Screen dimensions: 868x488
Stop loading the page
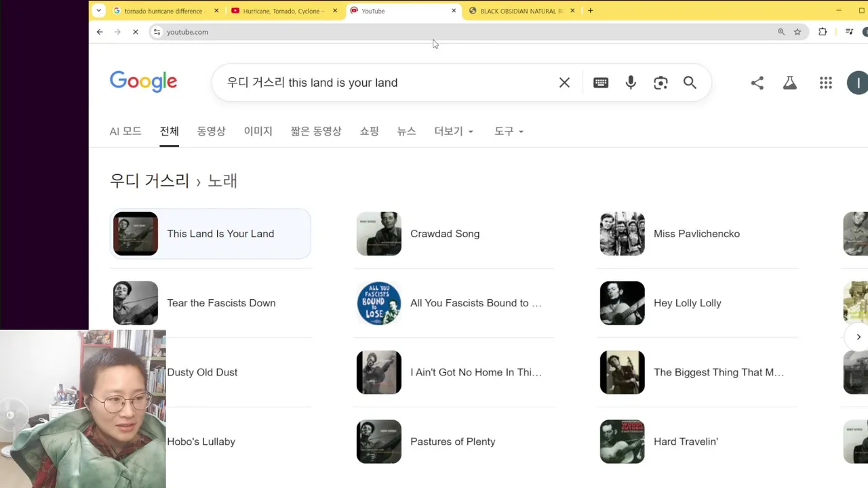135,32
